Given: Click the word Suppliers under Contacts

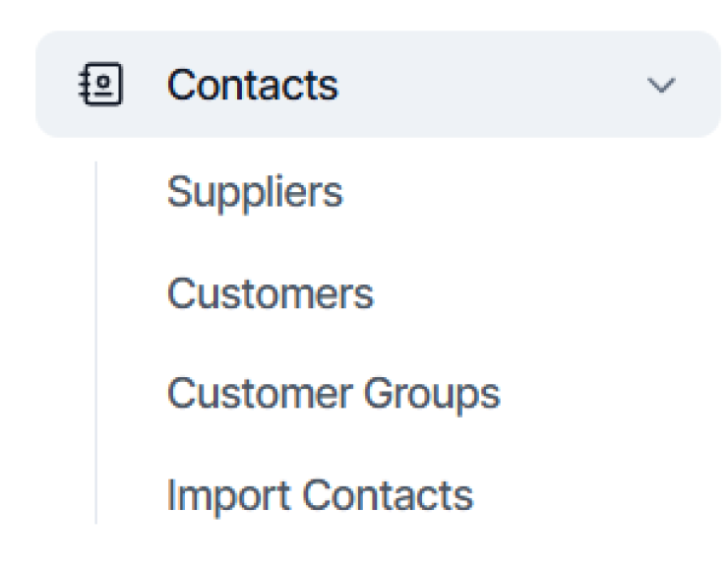Looking at the screenshot, I should [255, 192].
